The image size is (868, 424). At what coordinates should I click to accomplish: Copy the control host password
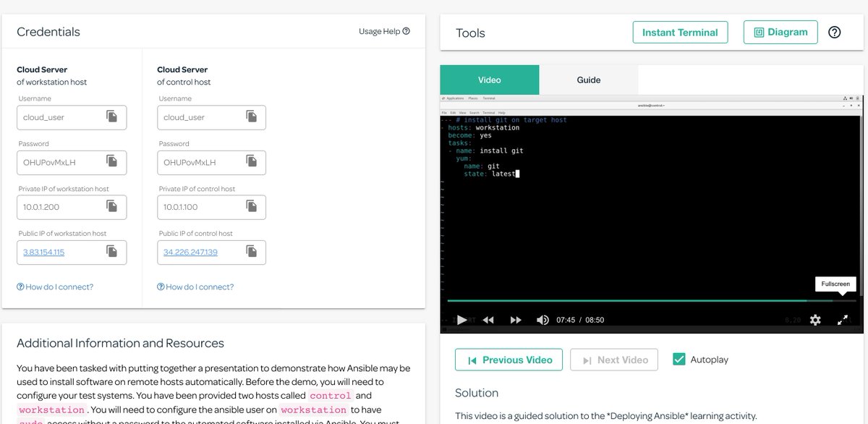tap(251, 161)
